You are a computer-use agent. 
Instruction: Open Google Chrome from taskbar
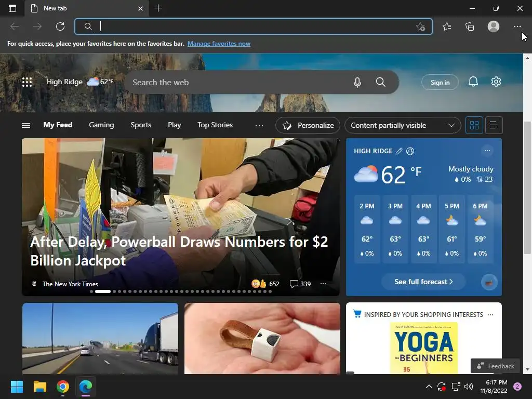coord(63,387)
